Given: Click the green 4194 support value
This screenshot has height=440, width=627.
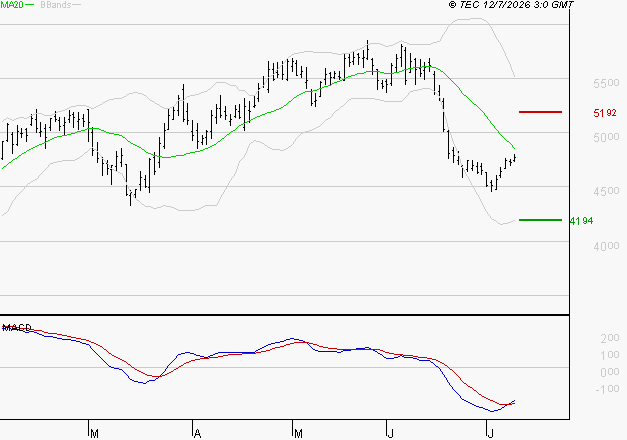Looking at the screenshot, I should click(x=581, y=221).
